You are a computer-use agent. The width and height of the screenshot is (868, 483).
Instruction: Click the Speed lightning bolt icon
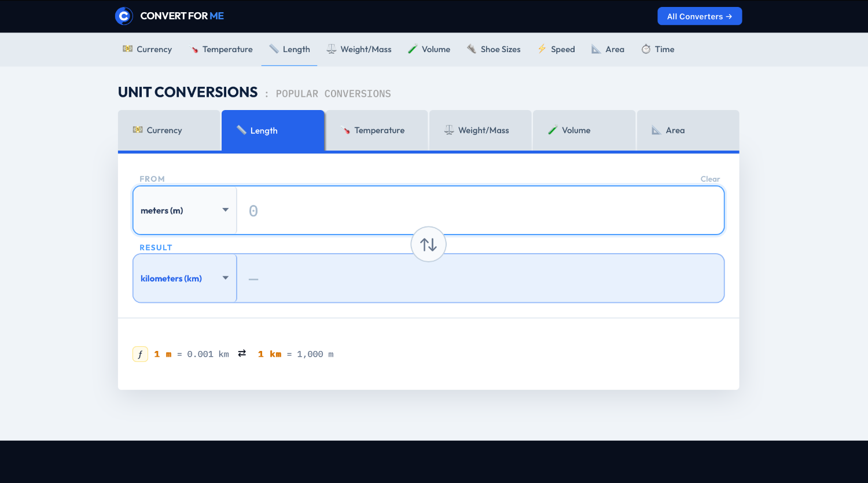tap(542, 49)
